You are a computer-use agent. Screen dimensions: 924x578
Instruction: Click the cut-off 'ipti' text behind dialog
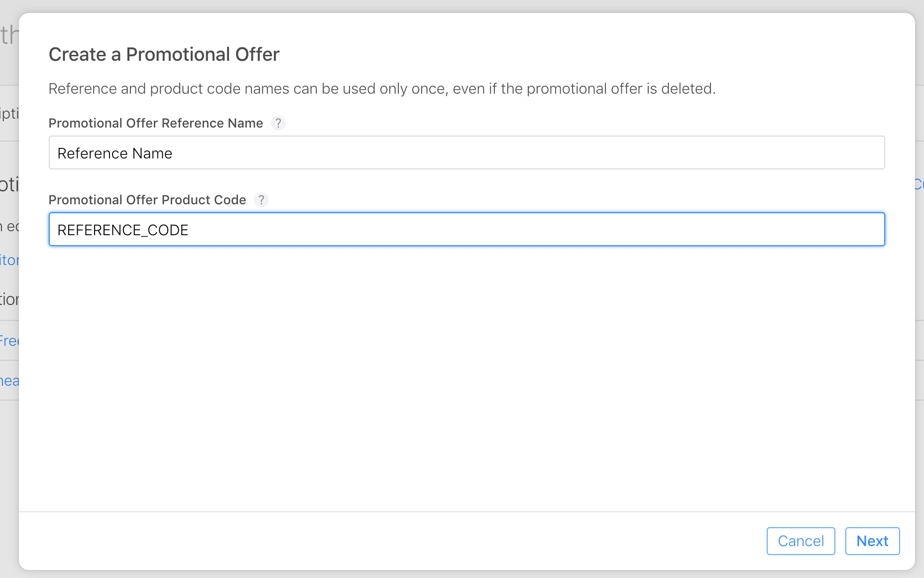(x=9, y=114)
